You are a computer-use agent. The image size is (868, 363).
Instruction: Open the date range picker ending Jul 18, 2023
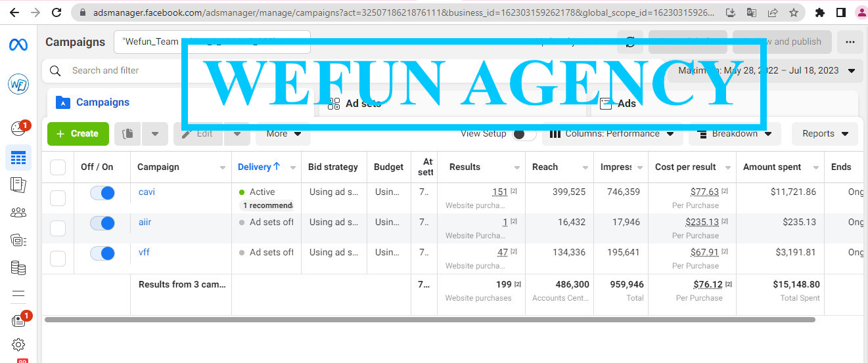tap(766, 70)
